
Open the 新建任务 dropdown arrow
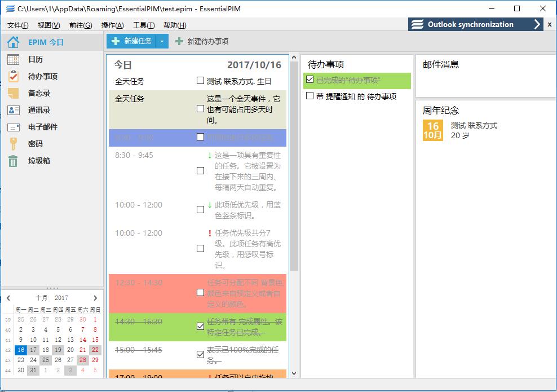pos(162,41)
